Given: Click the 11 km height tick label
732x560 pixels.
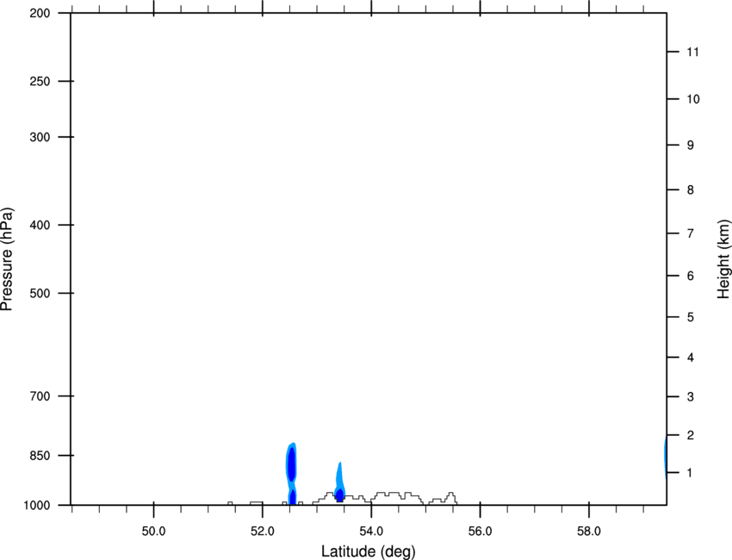Looking at the screenshot, I should click(x=692, y=52).
